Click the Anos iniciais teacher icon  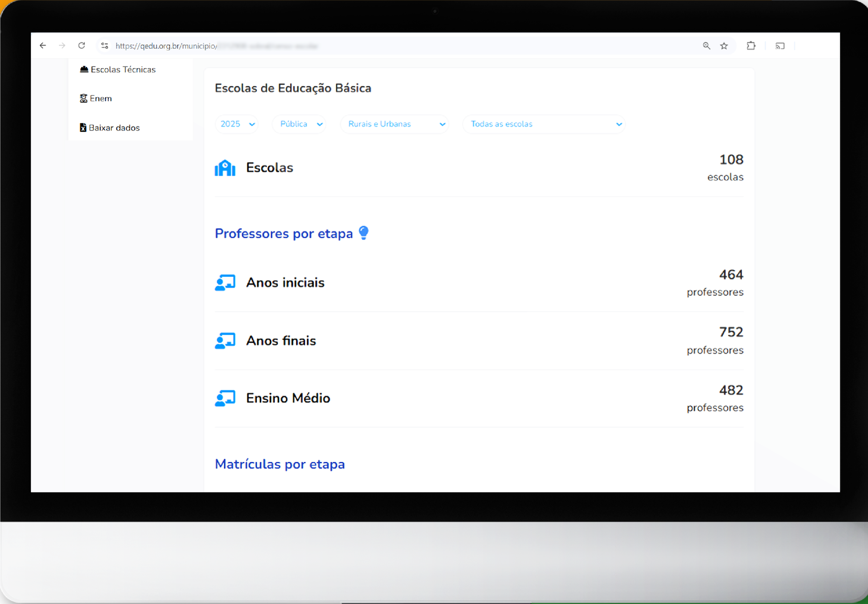pos(225,283)
